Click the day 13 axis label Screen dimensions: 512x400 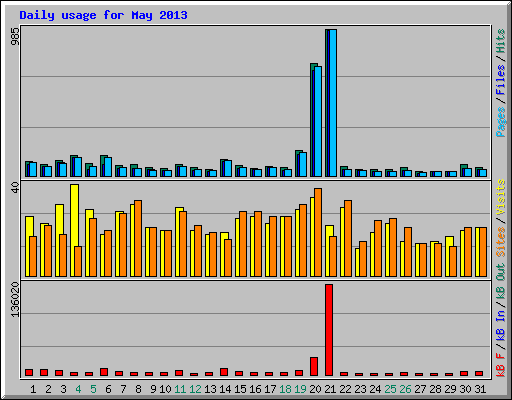pos(210,389)
